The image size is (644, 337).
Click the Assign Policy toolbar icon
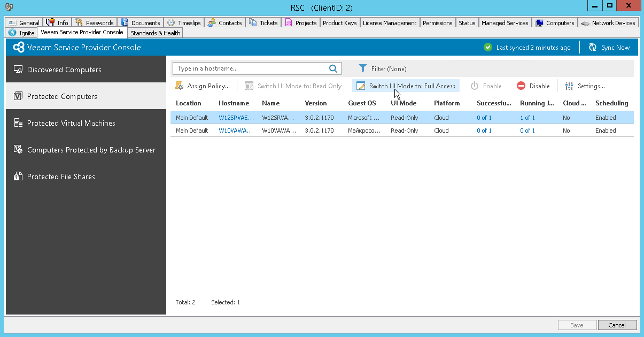178,86
